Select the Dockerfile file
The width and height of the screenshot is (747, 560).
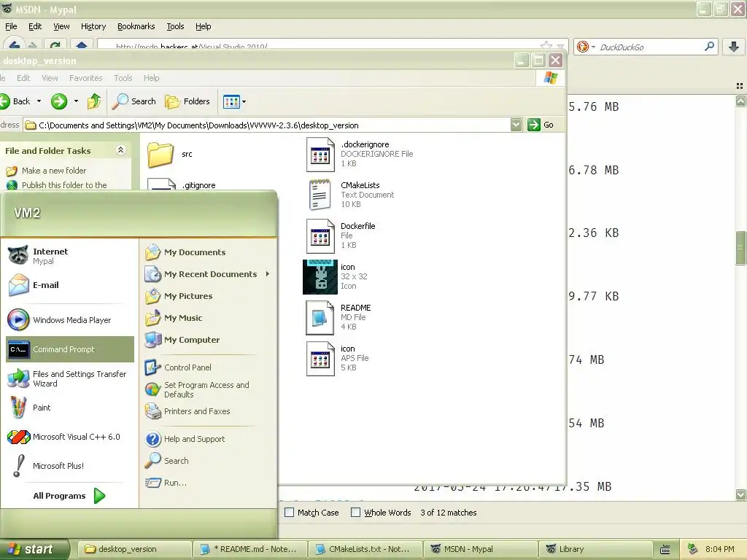[x=341, y=236]
